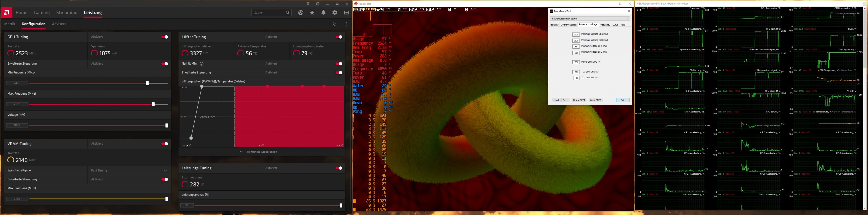The image size is (868, 215).
Task: Open Overdrive Limits tab in MorePowerTool
Action: point(568,25)
